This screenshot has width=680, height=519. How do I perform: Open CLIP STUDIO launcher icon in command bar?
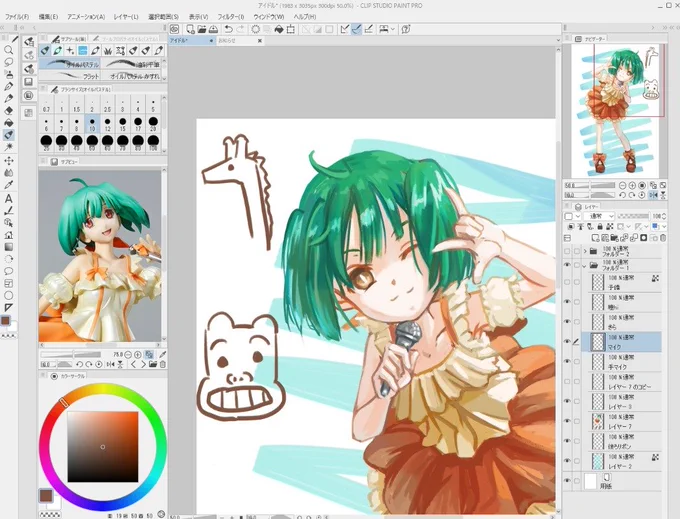174,29
